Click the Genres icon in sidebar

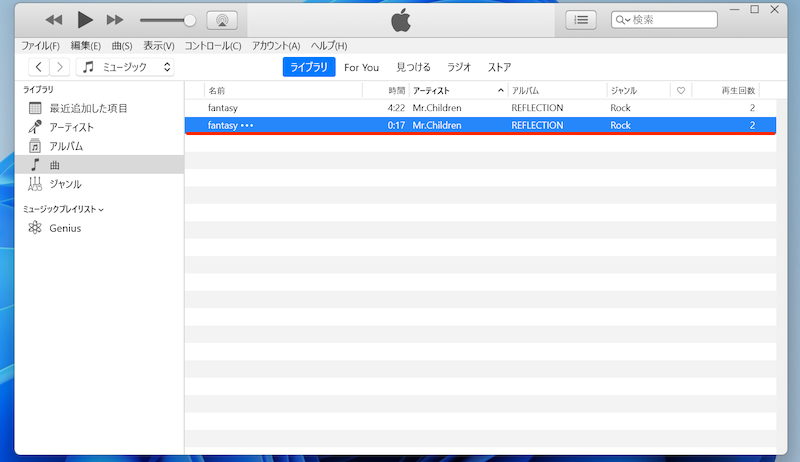[35, 184]
